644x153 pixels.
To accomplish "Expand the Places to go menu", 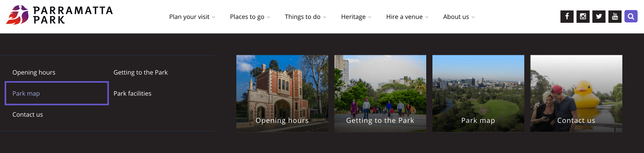I will (x=250, y=17).
